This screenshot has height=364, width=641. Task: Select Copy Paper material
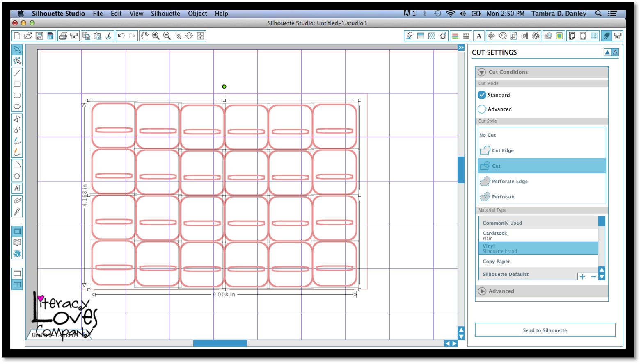coord(538,262)
